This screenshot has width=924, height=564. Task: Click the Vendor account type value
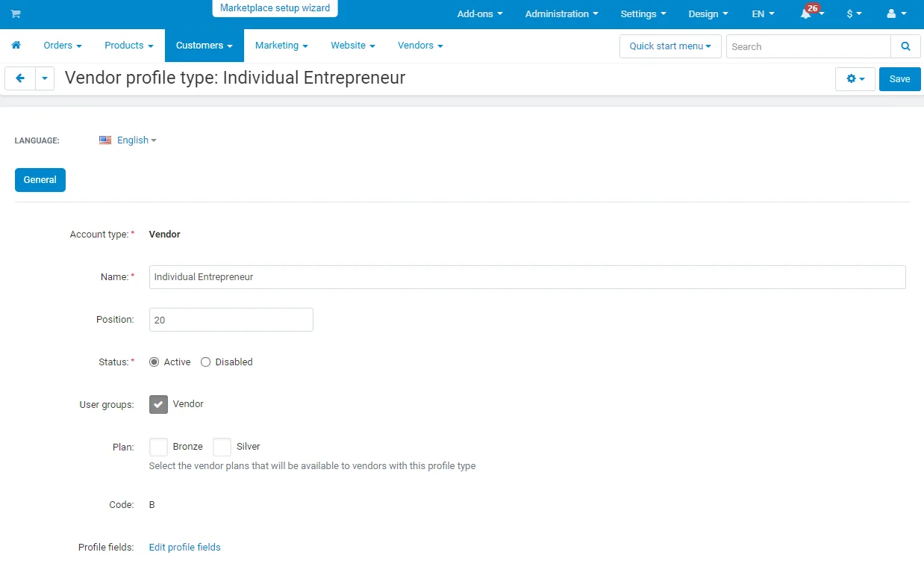(x=165, y=235)
